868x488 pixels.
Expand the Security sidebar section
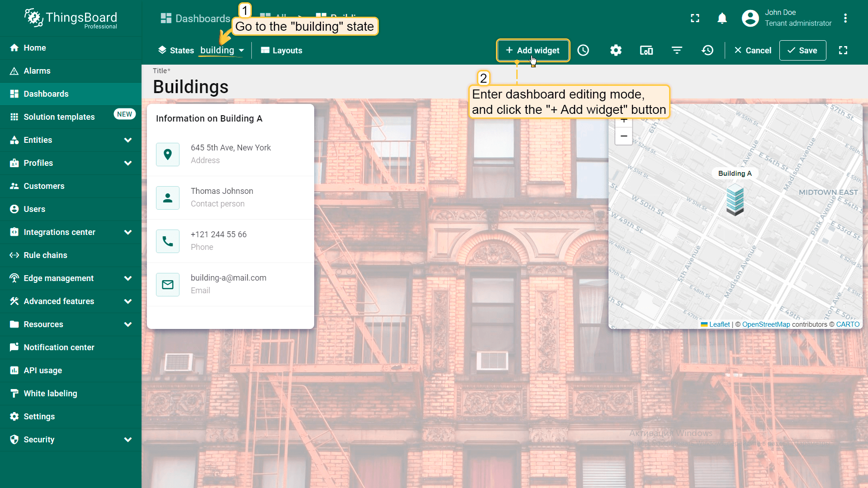[x=128, y=440]
